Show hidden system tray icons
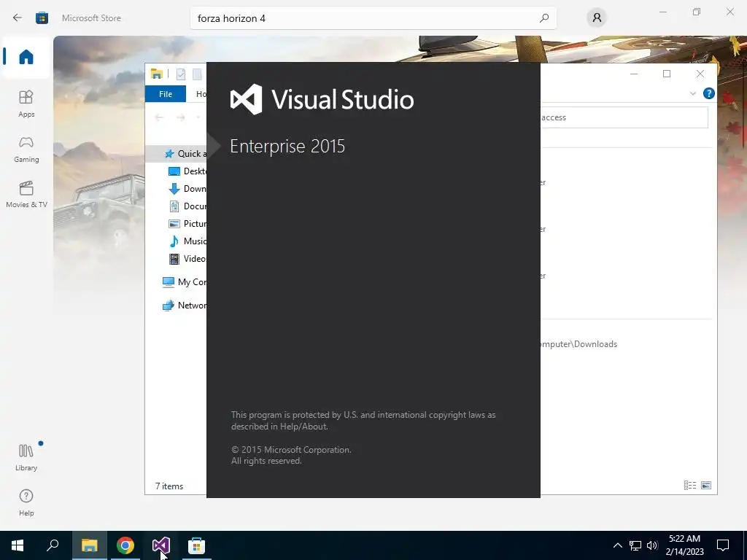 pyautogui.click(x=617, y=545)
